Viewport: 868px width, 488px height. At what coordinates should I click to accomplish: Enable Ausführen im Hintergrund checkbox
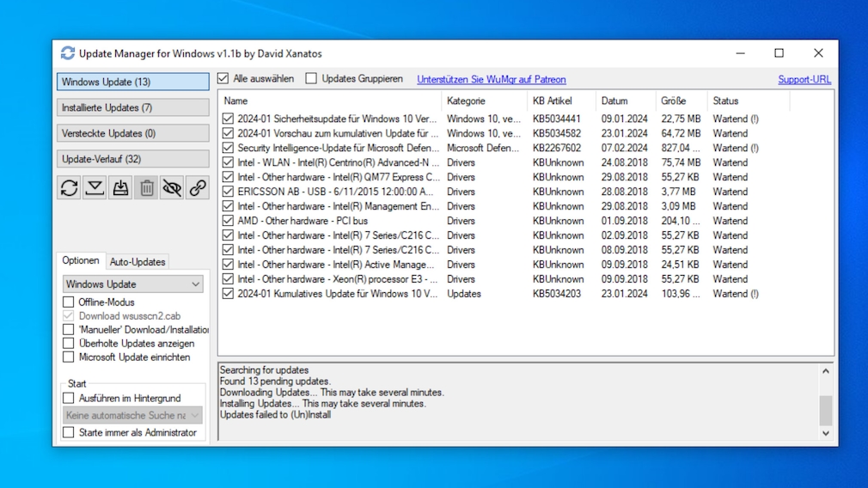point(68,398)
